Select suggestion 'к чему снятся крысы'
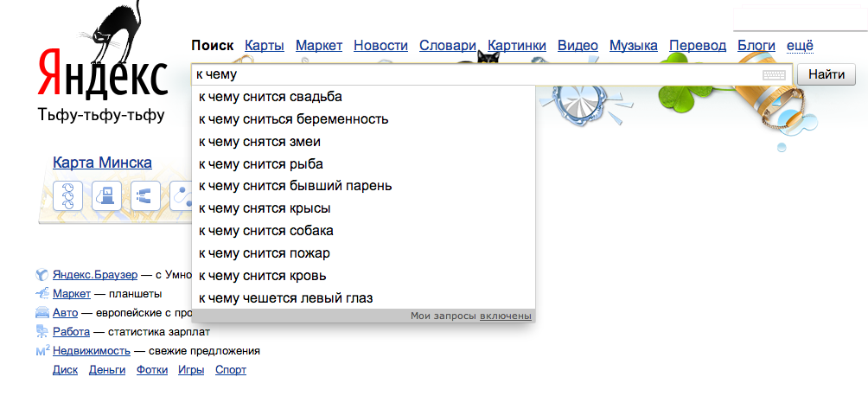Screen dimensions: 868x396 tap(363, 208)
